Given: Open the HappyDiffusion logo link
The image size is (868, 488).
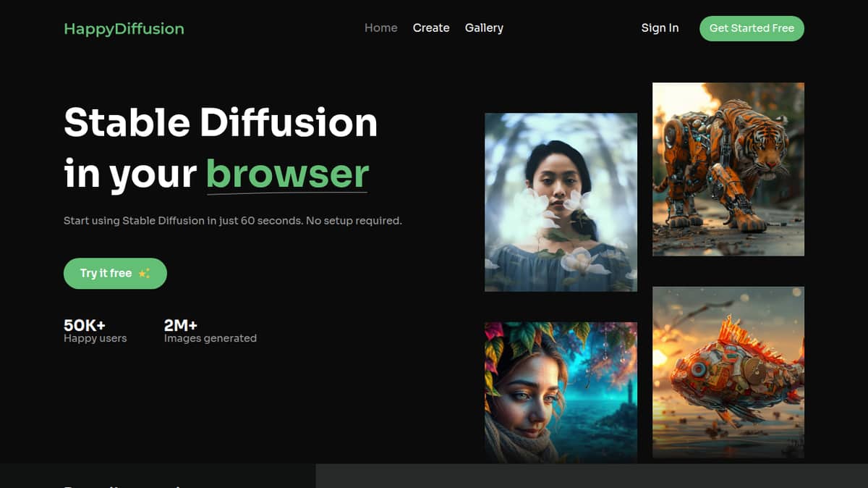Looking at the screenshot, I should [124, 29].
